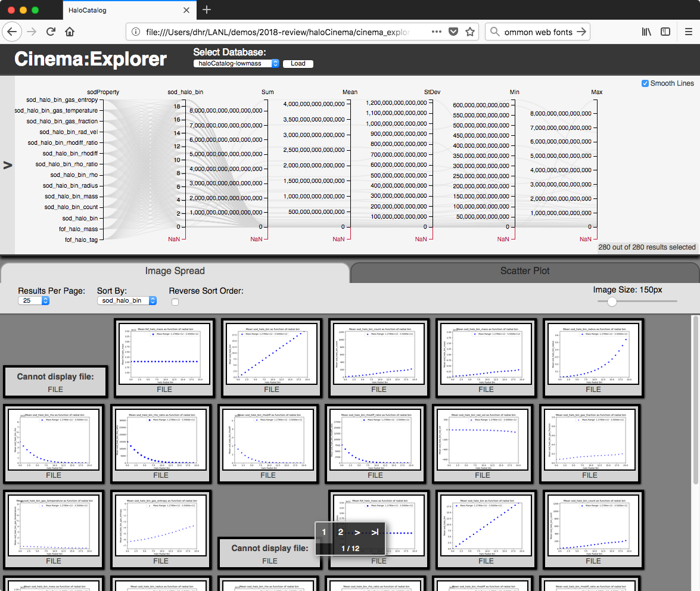The image size is (700, 591).
Task: Click the sod_halo_bin axis label
Action: pos(185,92)
